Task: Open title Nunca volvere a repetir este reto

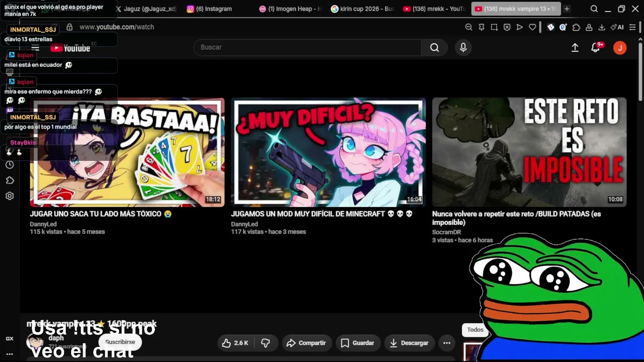Action: coord(517,218)
